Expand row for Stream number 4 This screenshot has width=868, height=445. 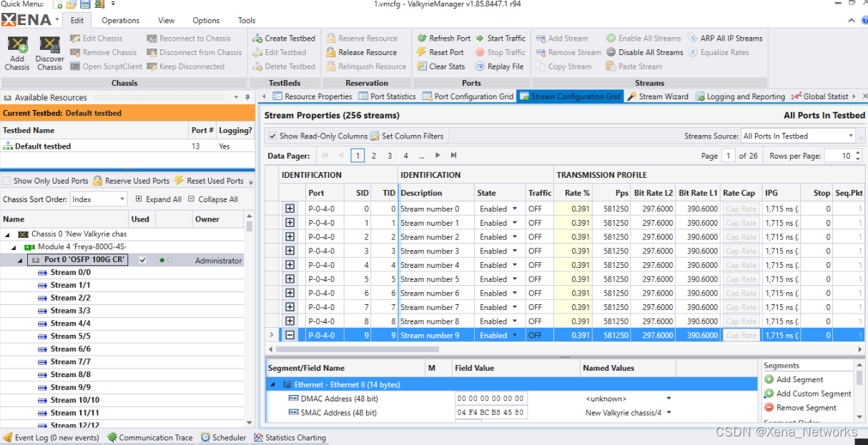290,265
